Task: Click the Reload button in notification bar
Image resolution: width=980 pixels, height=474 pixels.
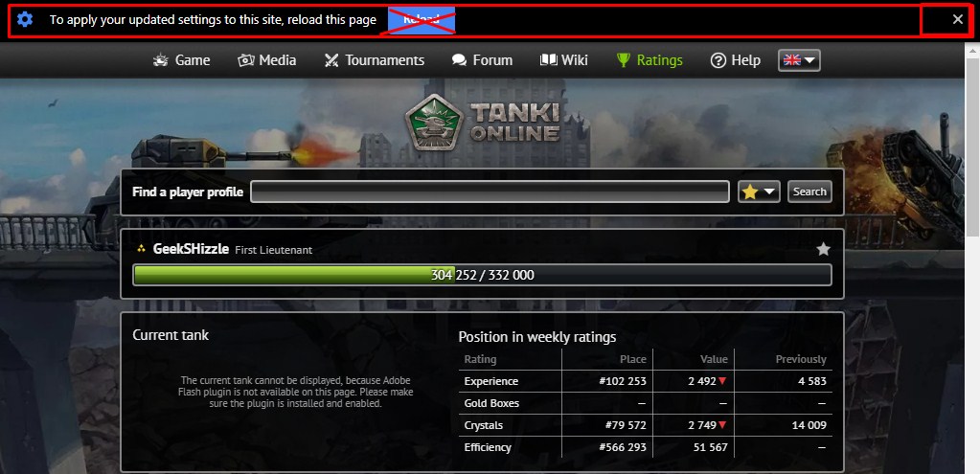Action: (422, 20)
